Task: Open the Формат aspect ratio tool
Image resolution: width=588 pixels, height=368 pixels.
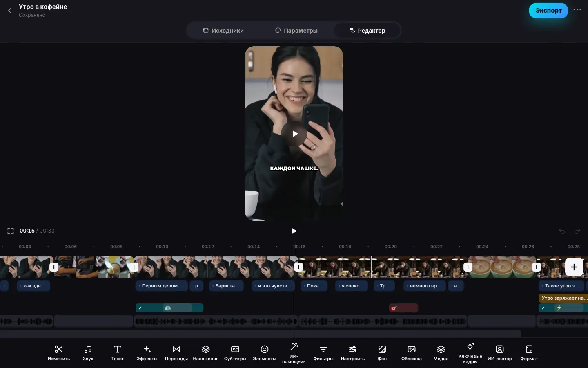Action: pyautogui.click(x=529, y=353)
